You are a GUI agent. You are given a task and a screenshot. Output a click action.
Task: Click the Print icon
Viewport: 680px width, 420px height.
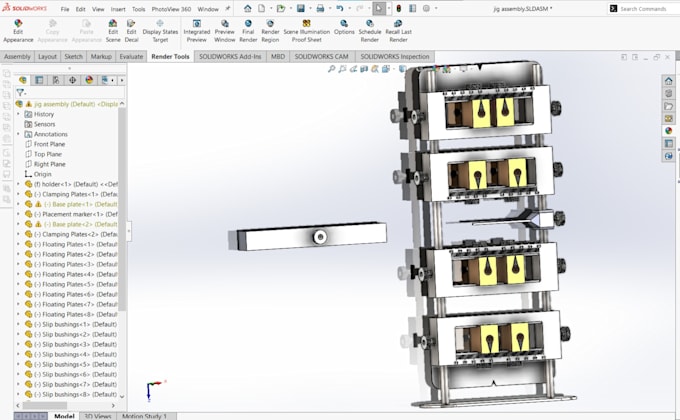click(x=320, y=8)
